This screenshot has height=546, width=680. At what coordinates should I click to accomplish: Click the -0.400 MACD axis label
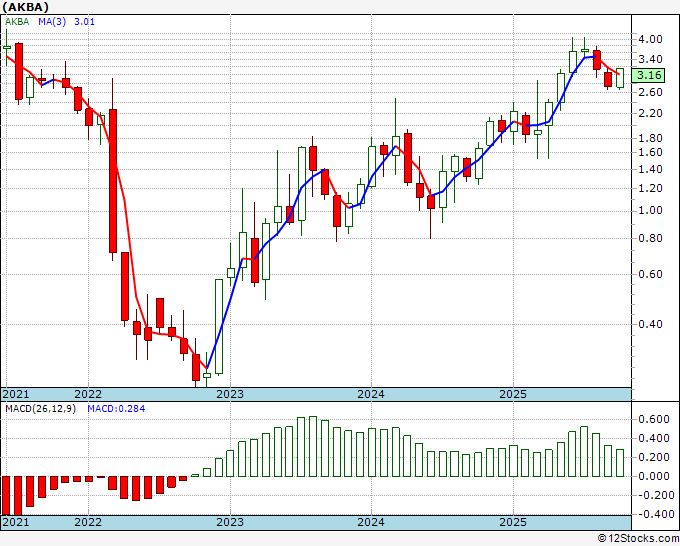pos(654,514)
